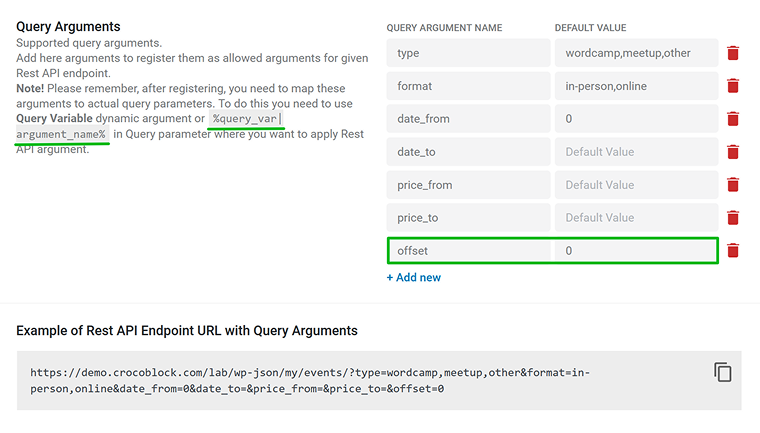Copy the example endpoint URL

point(722,372)
